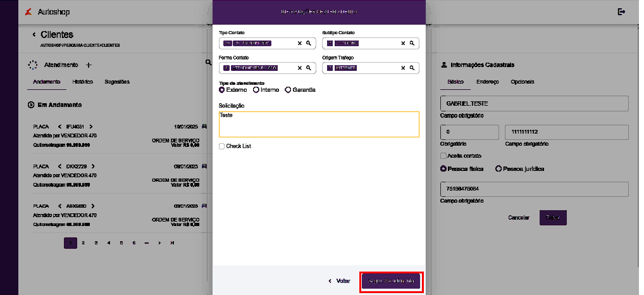Choose Pessoa jurídica option
The image size is (644, 295).
coord(498,168)
